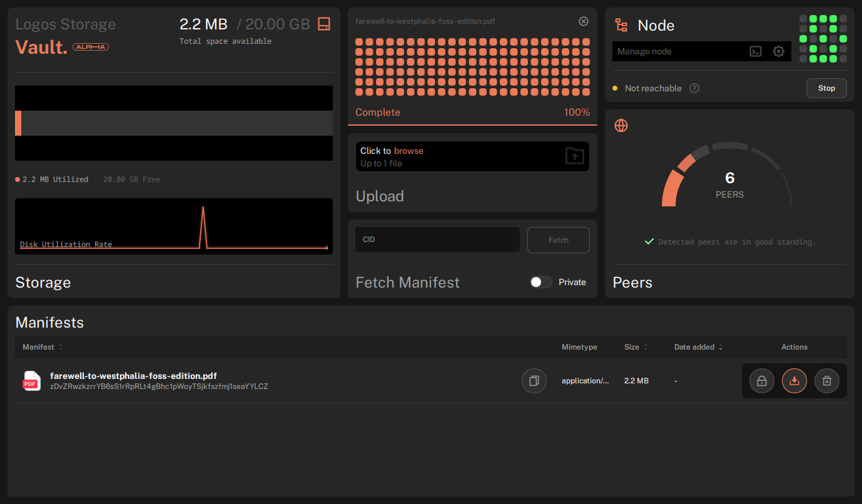The image size is (862, 504).
Task: Click the upload folder icon
Action: pyautogui.click(x=574, y=156)
